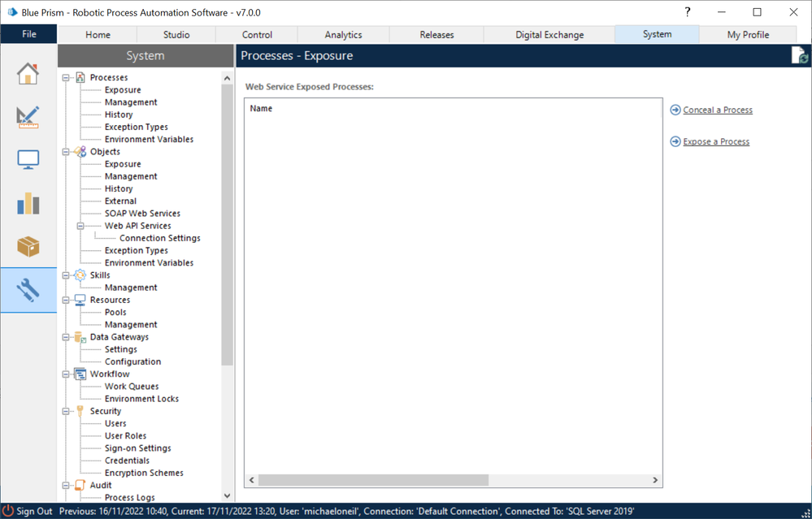Click the Workflow icon in tree

coord(80,374)
